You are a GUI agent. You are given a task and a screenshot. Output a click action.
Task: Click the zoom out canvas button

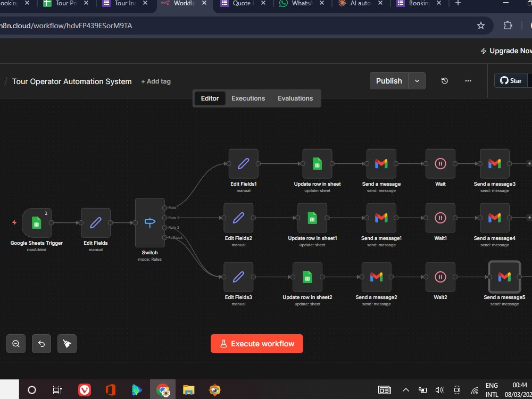pos(16,344)
